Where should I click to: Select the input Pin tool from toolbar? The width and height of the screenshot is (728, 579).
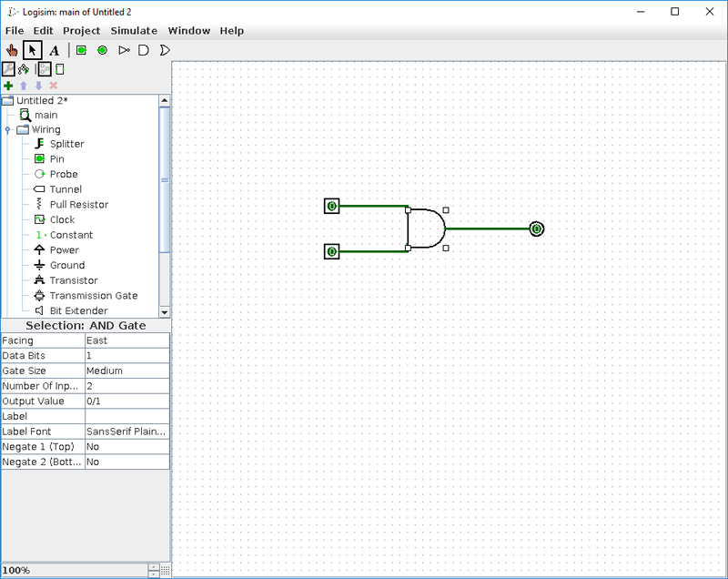tap(80, 50)
